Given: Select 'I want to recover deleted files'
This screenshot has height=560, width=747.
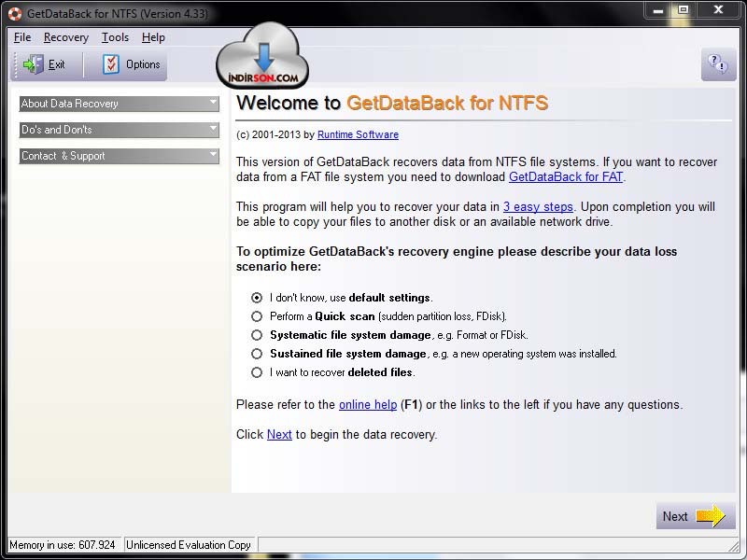Looking at the screenshot, I should click(x=257, y=372).
